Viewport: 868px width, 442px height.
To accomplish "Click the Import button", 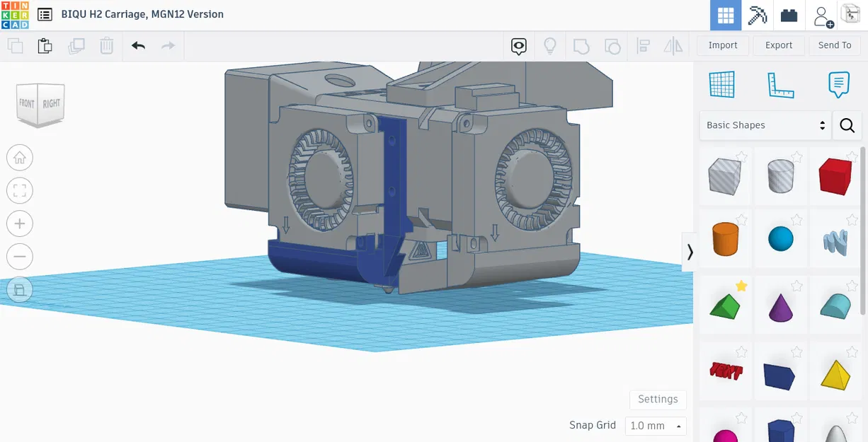I will pos(723,45).
